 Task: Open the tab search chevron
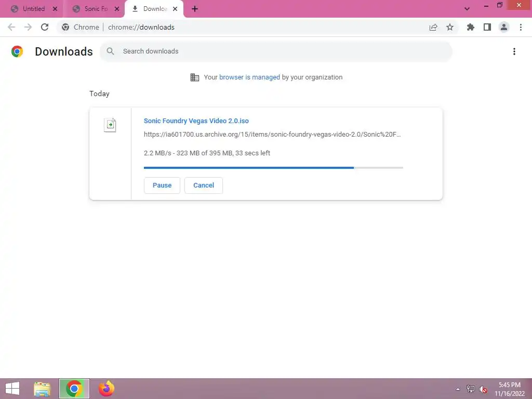click(467, 9)
